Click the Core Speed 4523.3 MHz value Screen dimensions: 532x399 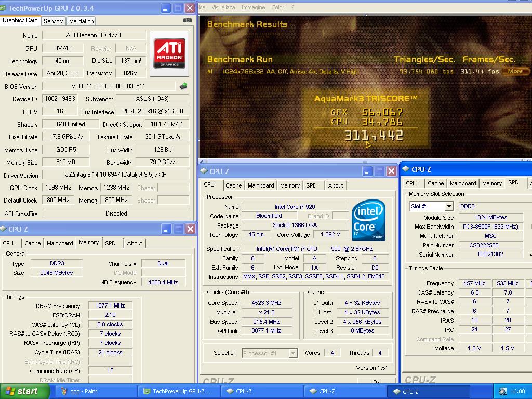tap(267, 303)
